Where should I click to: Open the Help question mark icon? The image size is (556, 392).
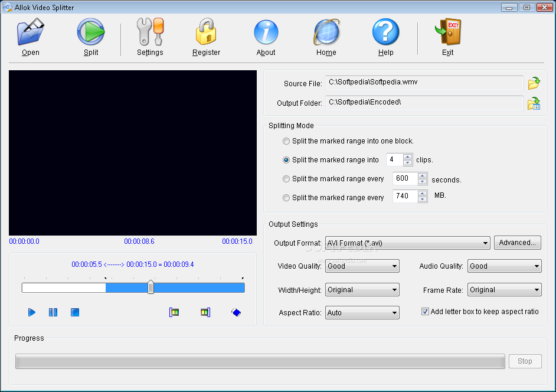[386, 32]
